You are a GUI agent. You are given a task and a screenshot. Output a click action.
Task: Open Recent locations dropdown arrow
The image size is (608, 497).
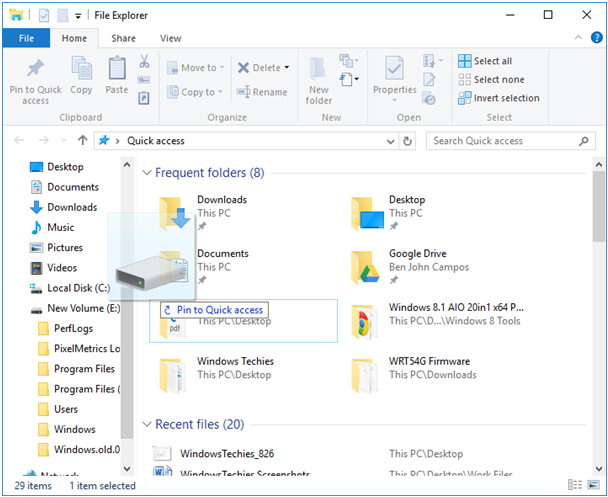pyautogui.click(x=64, y=141)
